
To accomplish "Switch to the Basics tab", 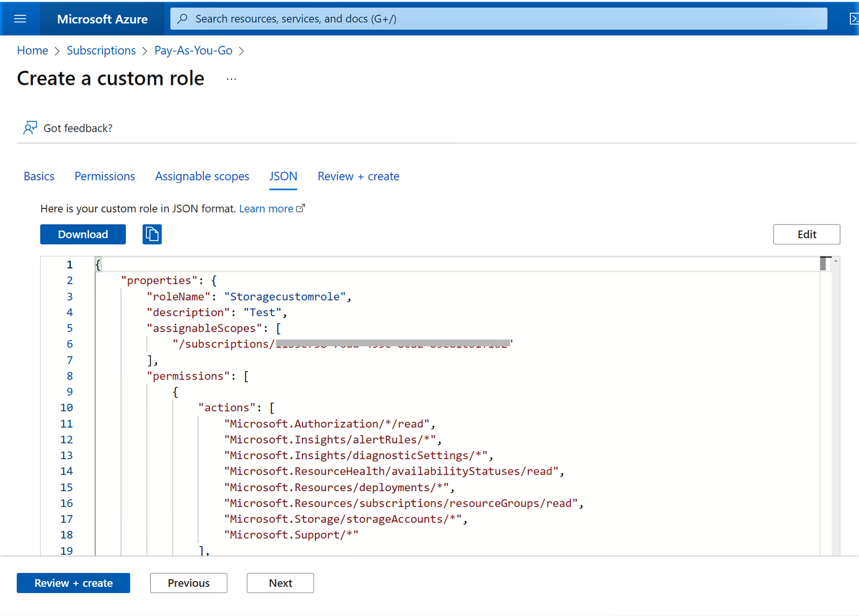I will tap(39, 176).
